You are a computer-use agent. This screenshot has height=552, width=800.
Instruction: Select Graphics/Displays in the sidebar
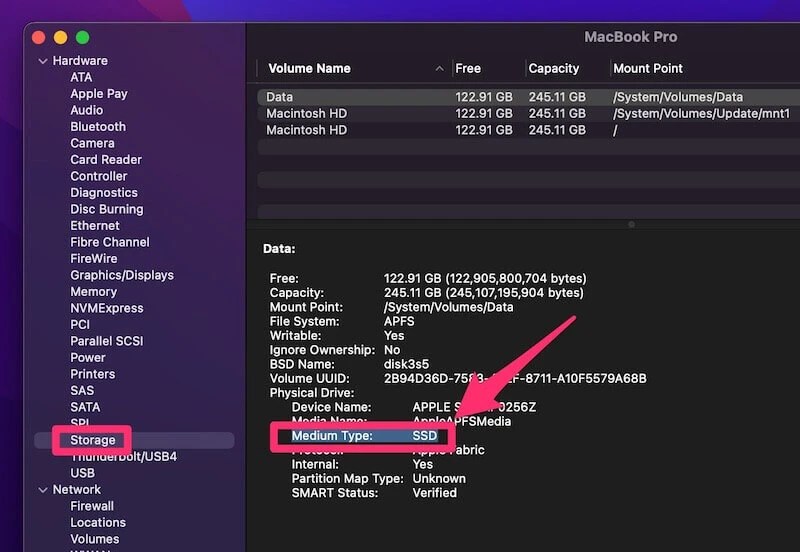click(122, 275)
